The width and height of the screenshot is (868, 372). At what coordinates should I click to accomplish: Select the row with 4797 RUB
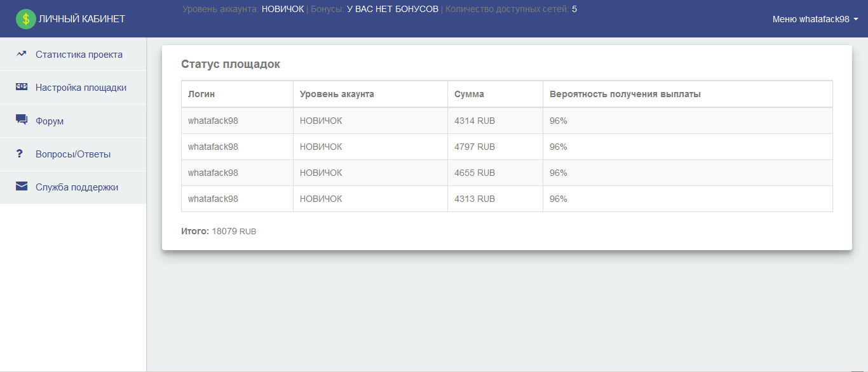click(x=507, y=147)
